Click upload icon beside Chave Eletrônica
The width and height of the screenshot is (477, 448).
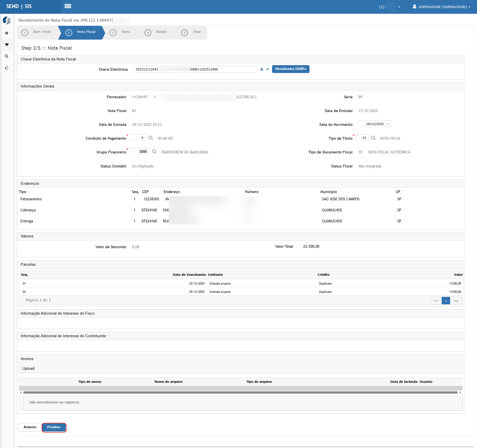click(x=262, y=69)
